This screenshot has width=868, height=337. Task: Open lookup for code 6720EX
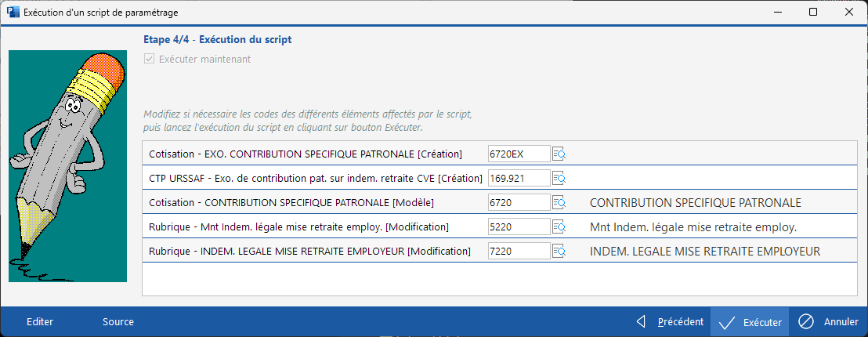point(559,154)
